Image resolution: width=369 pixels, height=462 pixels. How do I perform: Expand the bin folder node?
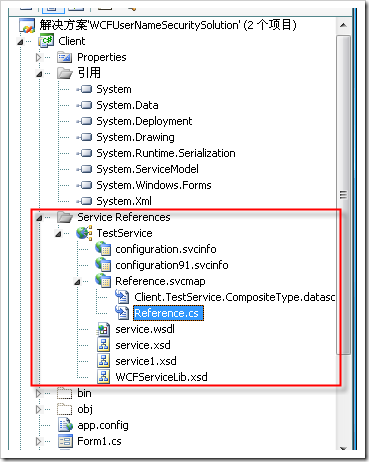[x=39, y=393]
